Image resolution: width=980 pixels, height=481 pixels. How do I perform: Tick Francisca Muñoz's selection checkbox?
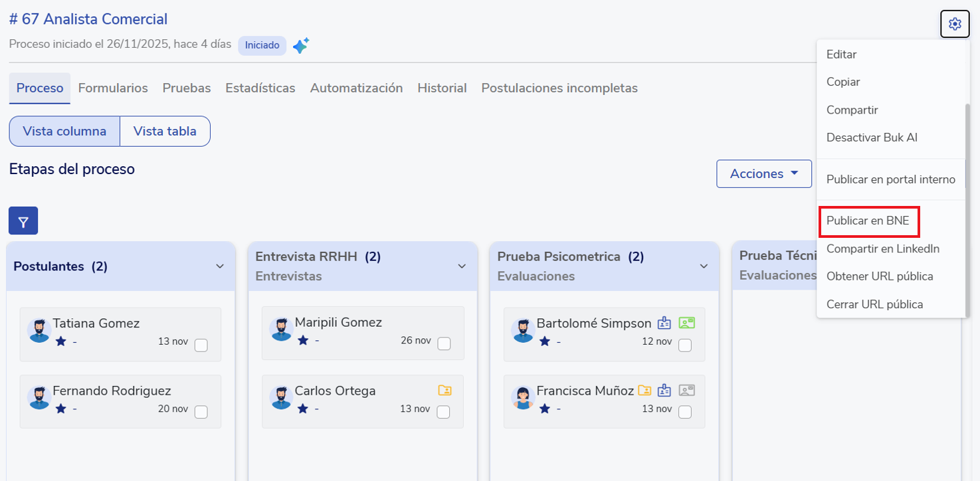(685, 412)
